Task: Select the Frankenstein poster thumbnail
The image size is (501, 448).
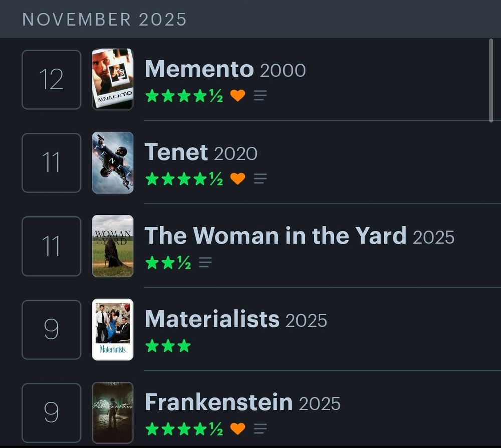Action: tap(113, 412)
